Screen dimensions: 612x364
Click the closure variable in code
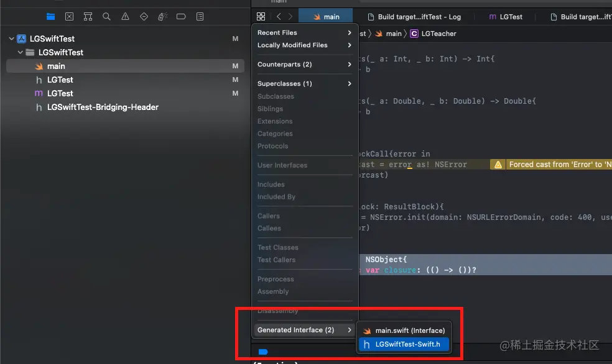tap(400, 270)
